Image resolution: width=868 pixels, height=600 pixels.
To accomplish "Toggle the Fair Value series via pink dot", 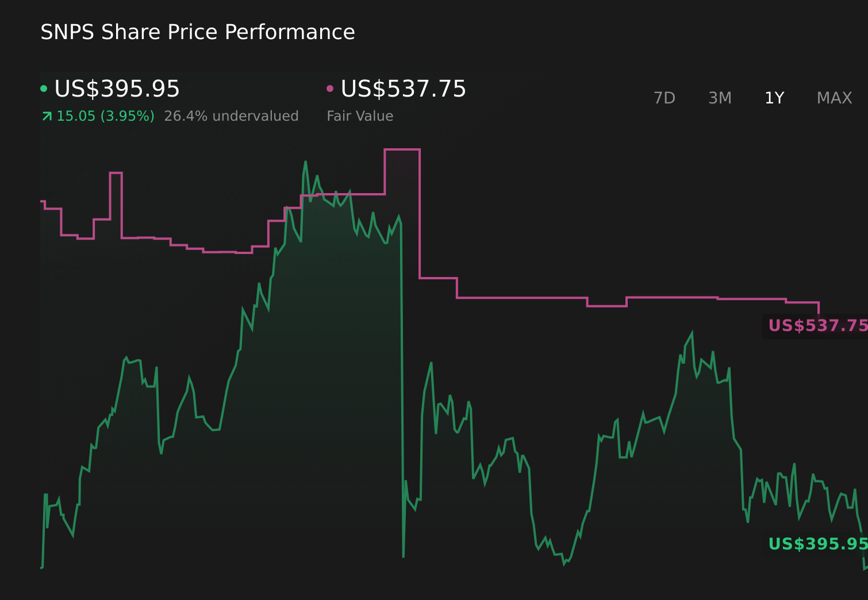I will tap(330, 87).
